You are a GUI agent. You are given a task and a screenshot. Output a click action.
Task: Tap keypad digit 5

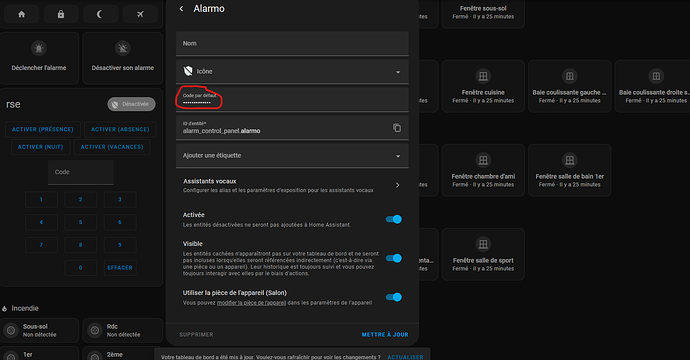[81, 222]
